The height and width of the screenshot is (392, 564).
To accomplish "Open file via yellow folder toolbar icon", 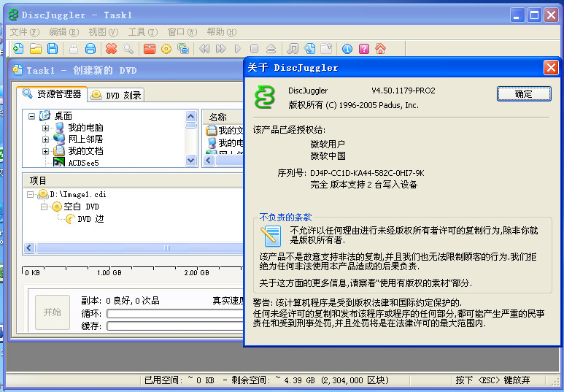I will (36, 49).
